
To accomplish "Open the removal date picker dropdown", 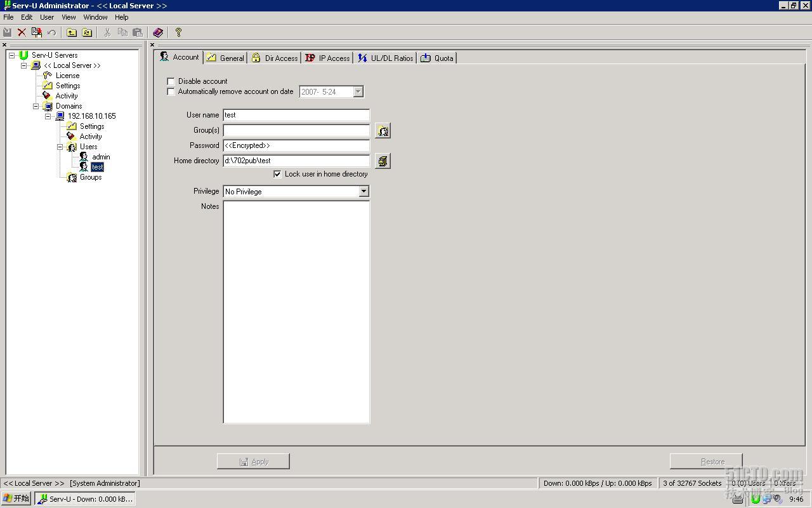I will coord(358,92).
